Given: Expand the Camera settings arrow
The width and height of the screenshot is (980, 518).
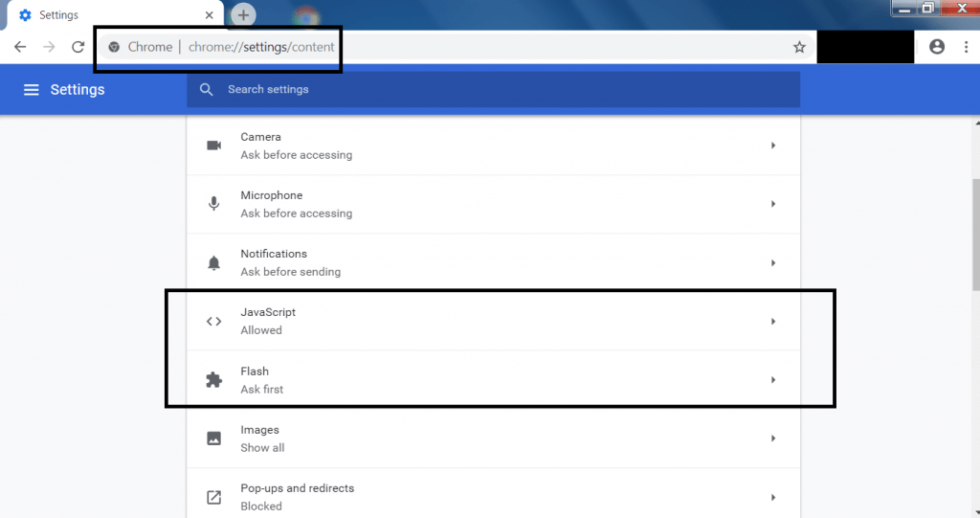Looking at the screenshot, I should point(773,146).
